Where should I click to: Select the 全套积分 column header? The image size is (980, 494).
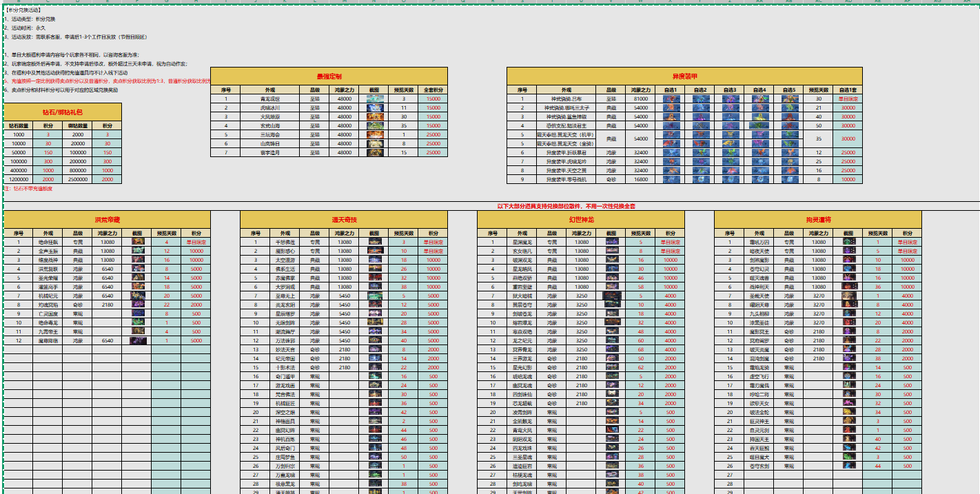[x=433, y=90]
